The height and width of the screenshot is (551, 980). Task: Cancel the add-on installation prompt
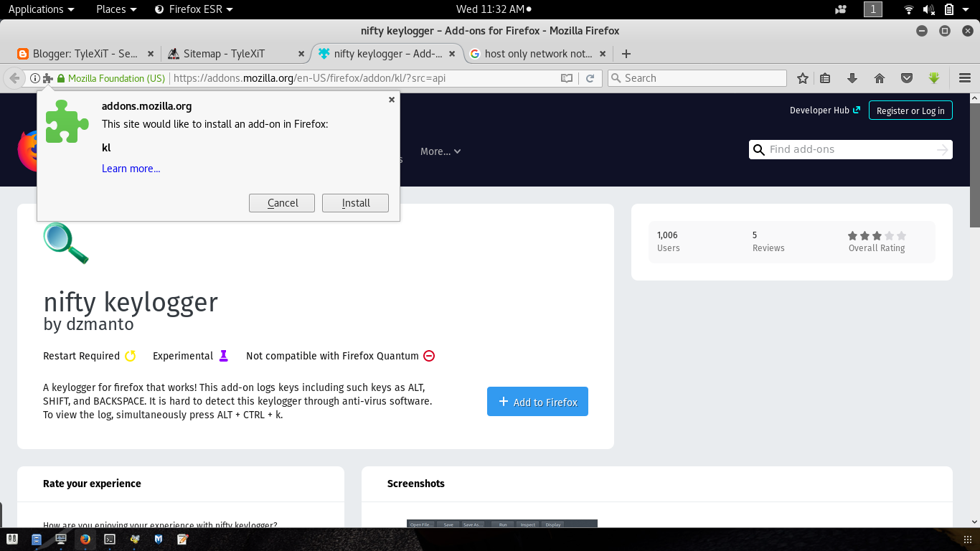(282, 203)
